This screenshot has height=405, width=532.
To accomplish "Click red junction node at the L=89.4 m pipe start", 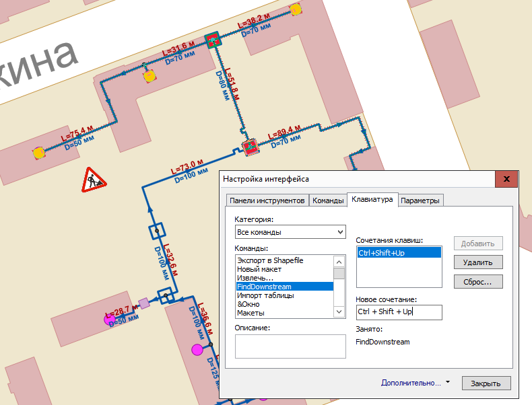I will click(251, 147).
